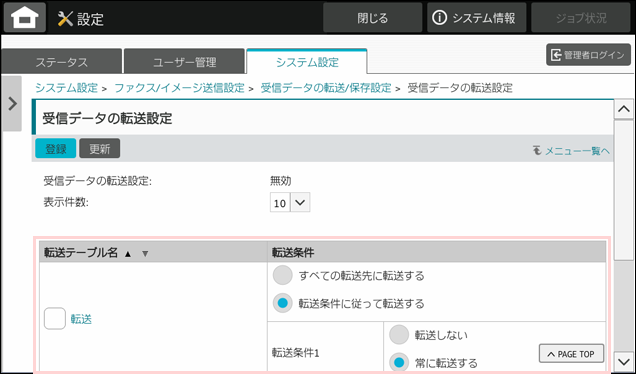636x374 pixels.
Task: Click the 登録 button
Action: (56, 148)
